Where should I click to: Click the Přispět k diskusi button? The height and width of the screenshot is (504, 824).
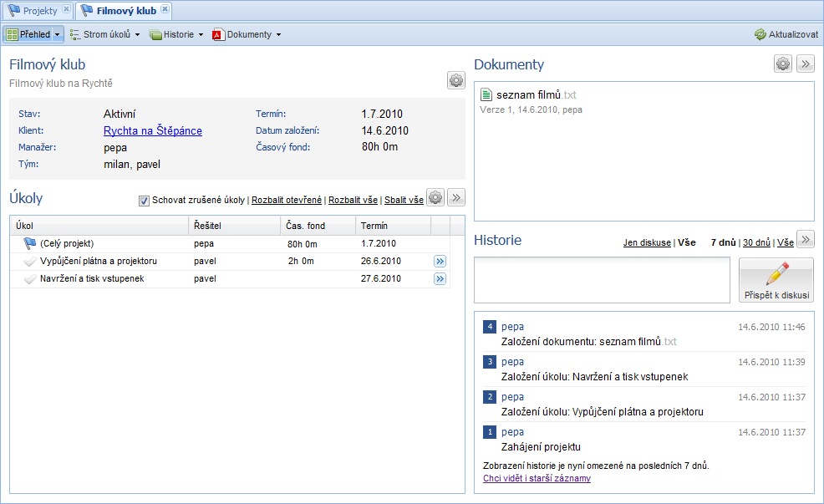[776, 280]
